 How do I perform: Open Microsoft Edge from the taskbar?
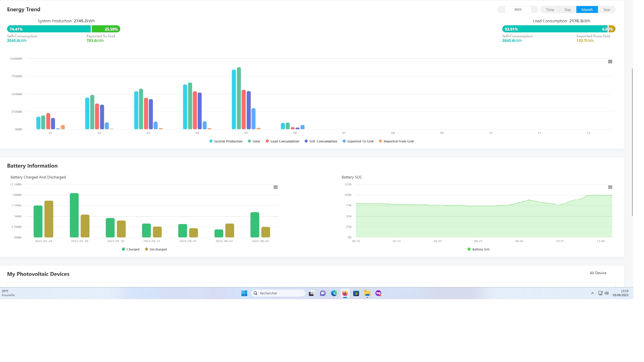pyautogui.click(x=334, y=293)
